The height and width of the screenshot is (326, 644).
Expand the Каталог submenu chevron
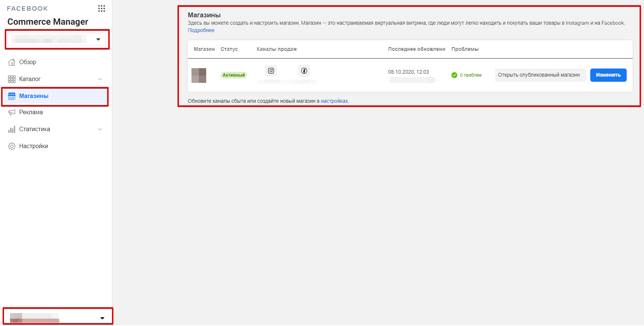point(100,79)
